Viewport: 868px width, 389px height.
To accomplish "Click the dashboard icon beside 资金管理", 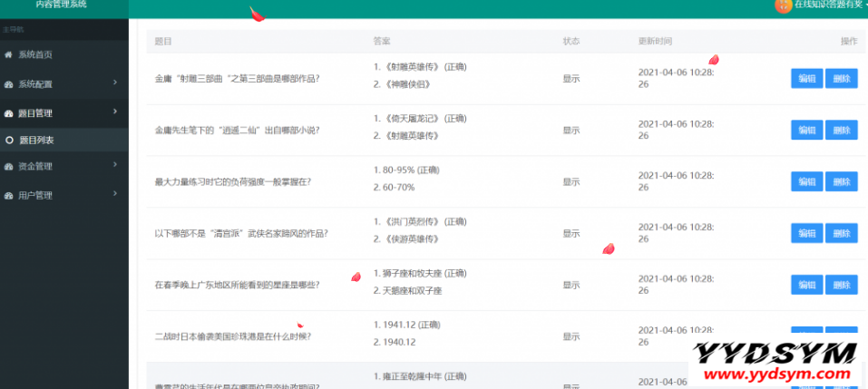I will (9, 167).
